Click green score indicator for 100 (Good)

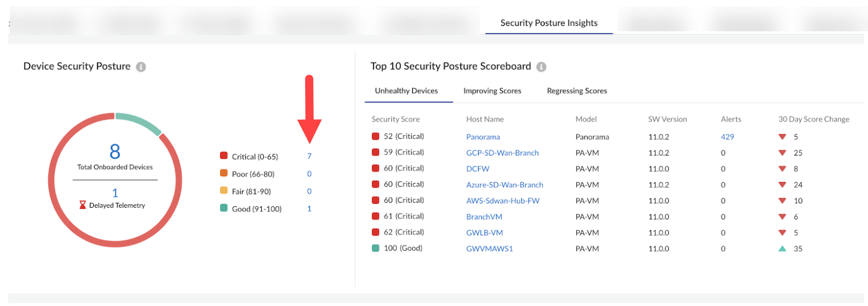click(x=376, y=248)
